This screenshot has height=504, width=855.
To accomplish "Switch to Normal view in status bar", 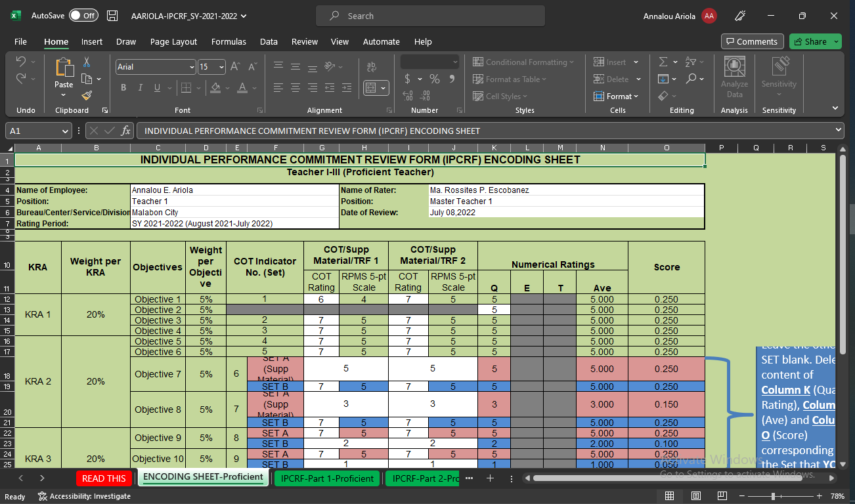I will click(x=669, y=496).
